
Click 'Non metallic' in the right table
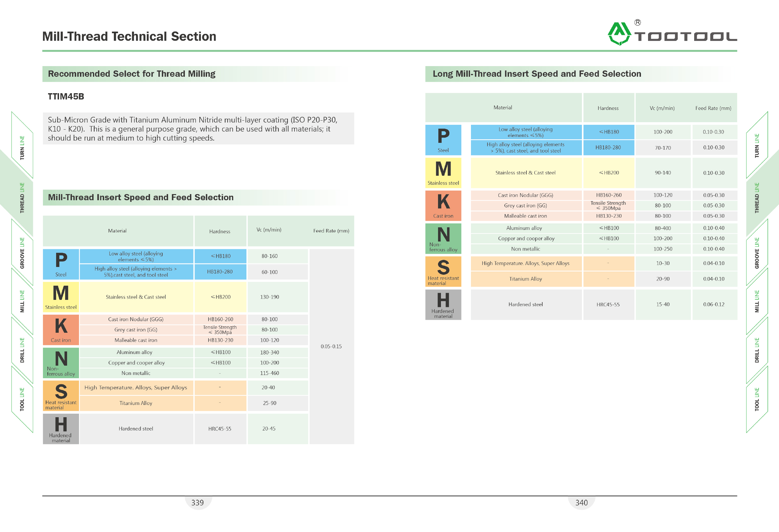525,249
